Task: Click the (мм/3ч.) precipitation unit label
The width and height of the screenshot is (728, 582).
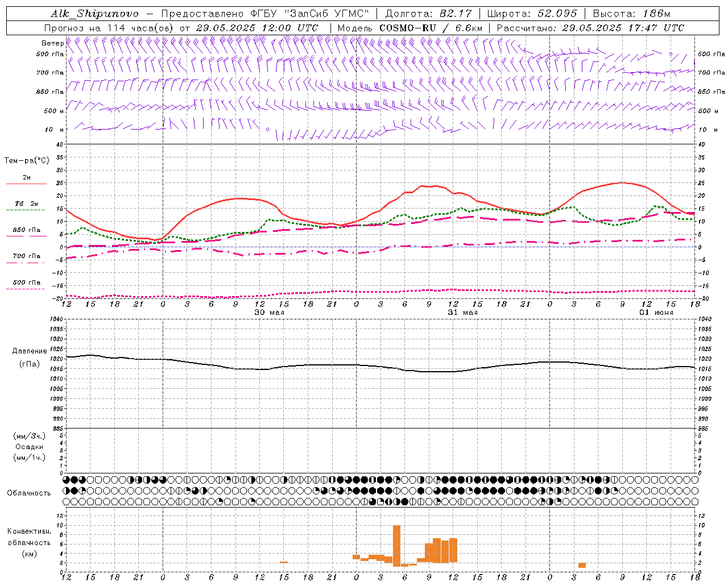Action: click(30, 436)
